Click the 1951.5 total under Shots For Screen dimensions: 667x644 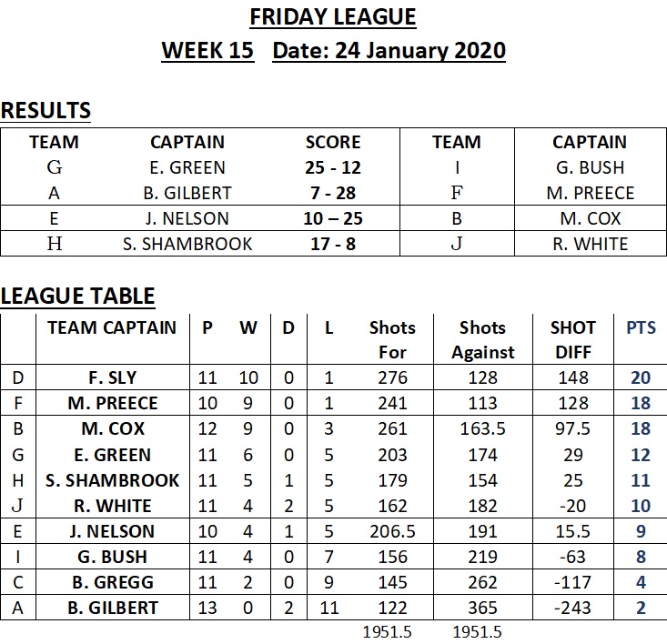click(x=387, y=632)
